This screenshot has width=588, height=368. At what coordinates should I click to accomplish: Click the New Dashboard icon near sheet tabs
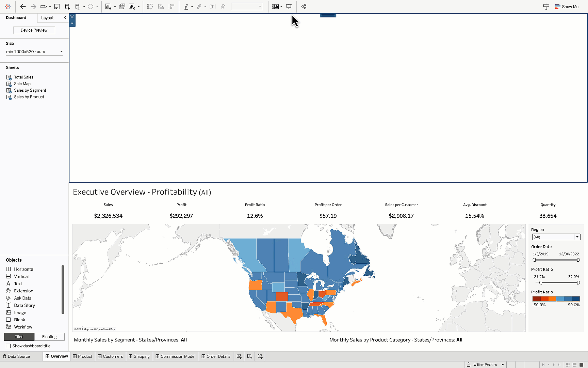pyautogui.click(x=249, y=356)
